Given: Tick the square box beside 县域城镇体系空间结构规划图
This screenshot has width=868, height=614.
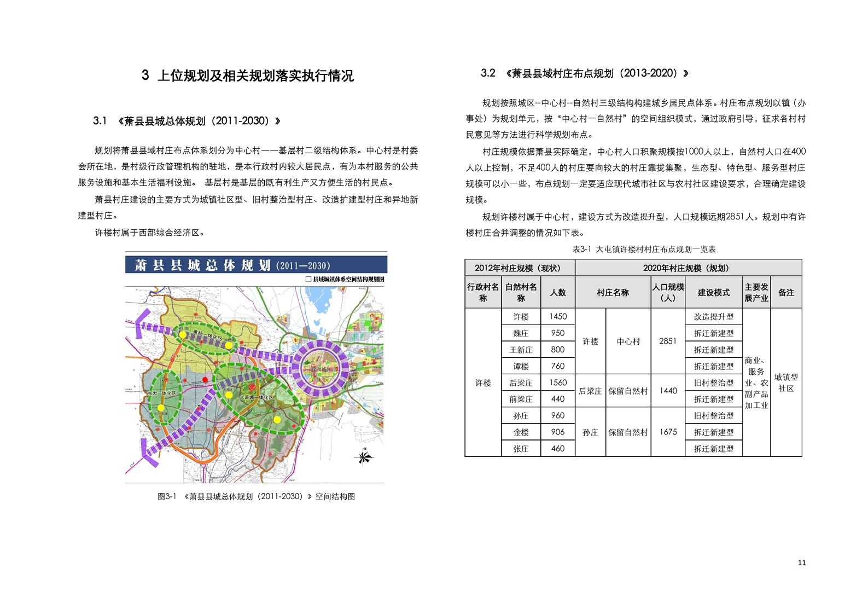Looking at the screenshot, I should coord(308,279).
